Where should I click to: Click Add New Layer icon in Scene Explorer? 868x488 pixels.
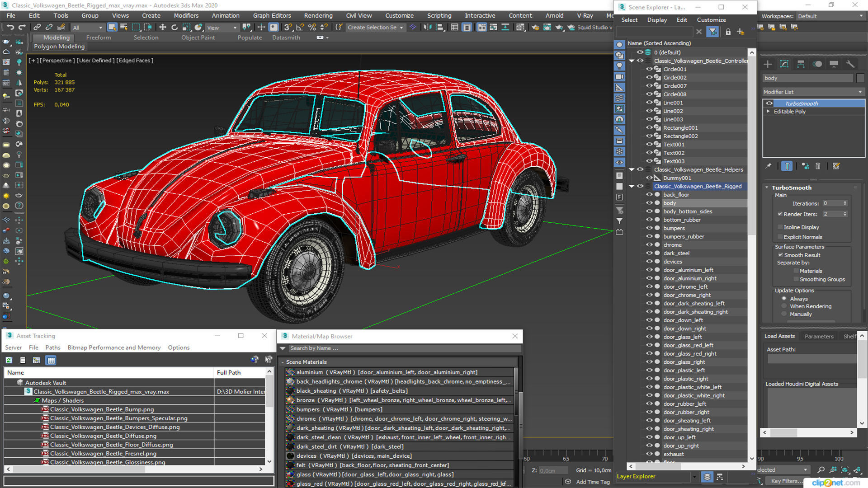coord(741,32)
